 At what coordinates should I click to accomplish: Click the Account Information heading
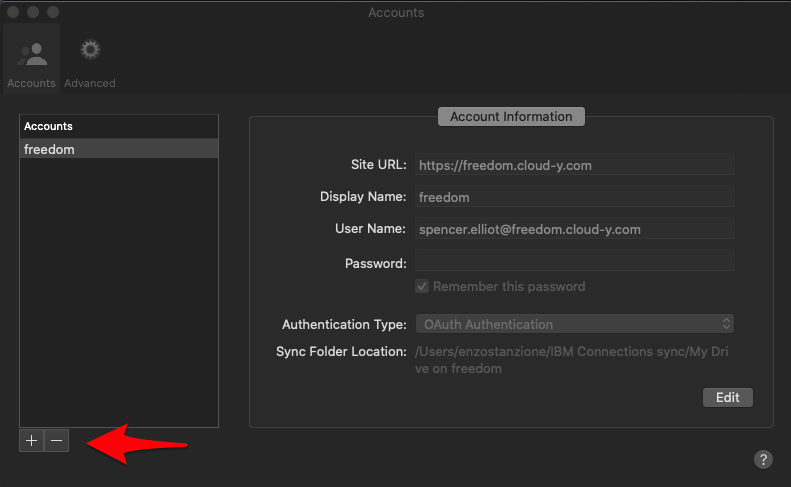[x=511, y=117]
